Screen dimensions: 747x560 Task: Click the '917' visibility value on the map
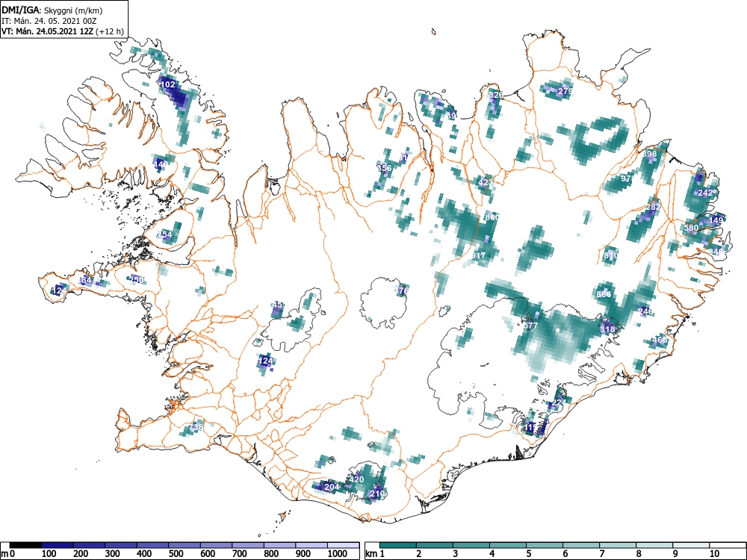(478, 255)
